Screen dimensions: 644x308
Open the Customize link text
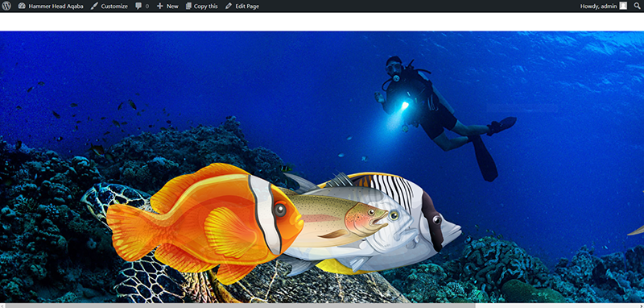click(114, 6)
